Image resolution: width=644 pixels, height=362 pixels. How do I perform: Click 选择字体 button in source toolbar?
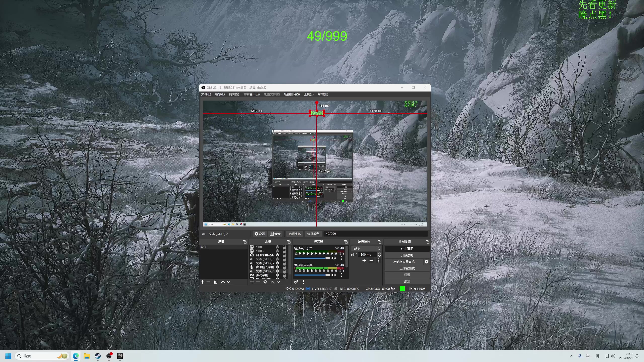pyautogui.click(x=295, y=234)
